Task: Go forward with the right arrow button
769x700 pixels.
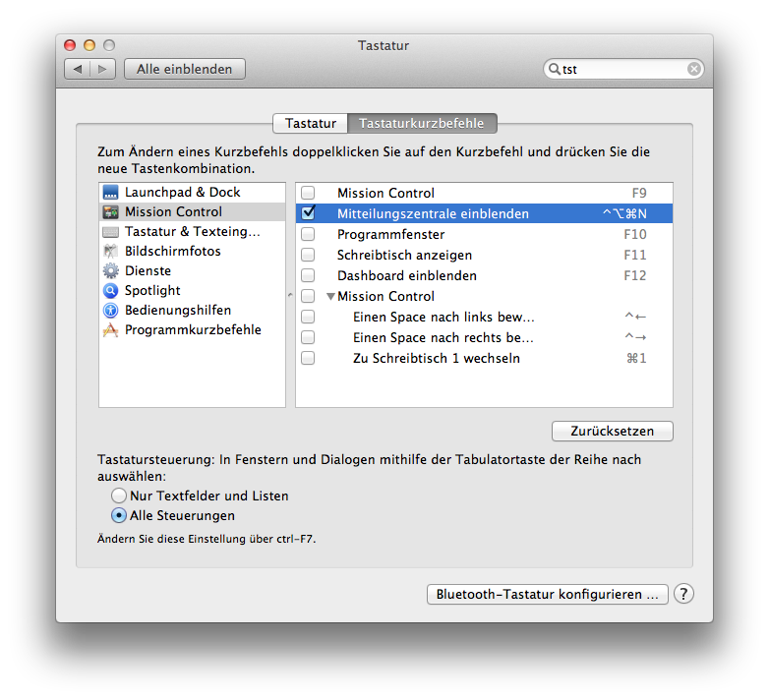Action: 102,69
